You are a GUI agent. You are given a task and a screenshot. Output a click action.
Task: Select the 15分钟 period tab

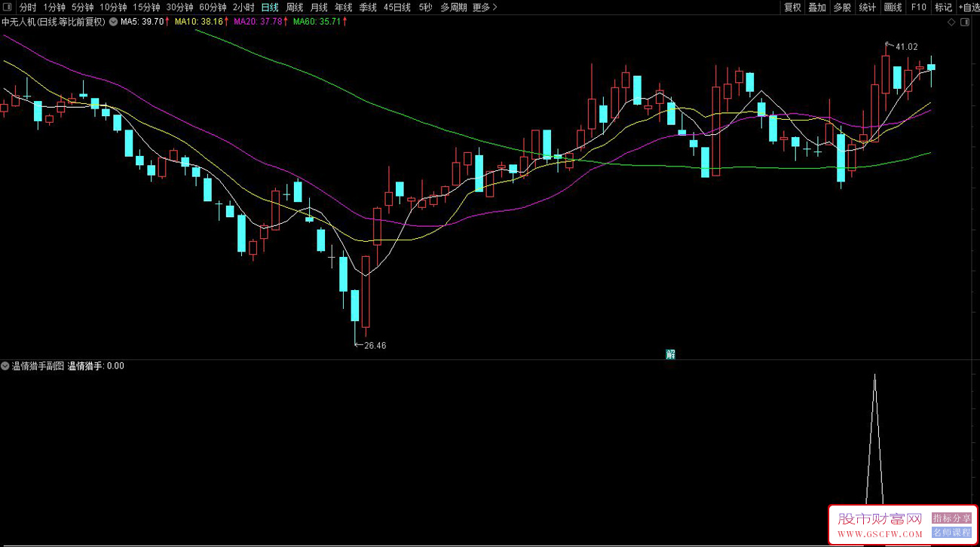pos(146,7)
